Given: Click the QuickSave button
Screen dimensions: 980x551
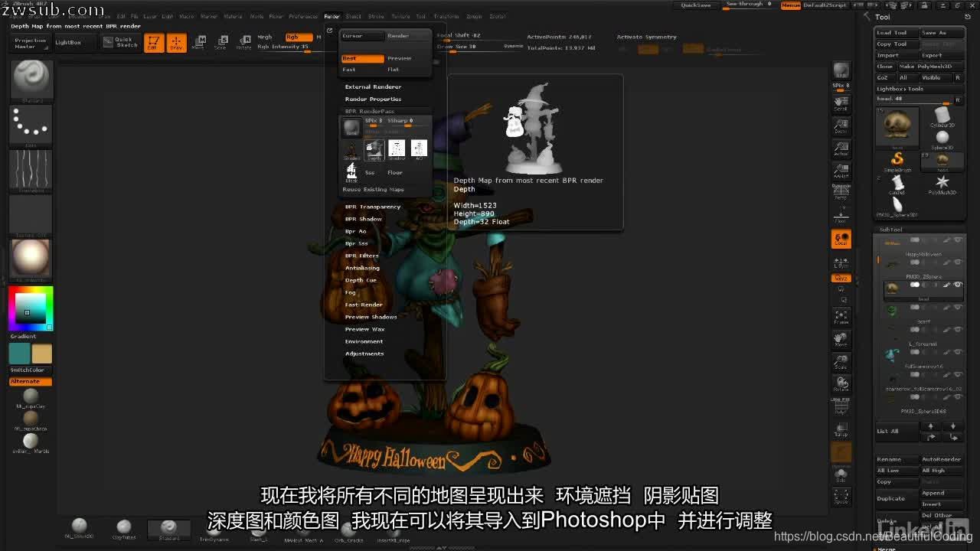Looking at the screenshot, I should 696,5.
